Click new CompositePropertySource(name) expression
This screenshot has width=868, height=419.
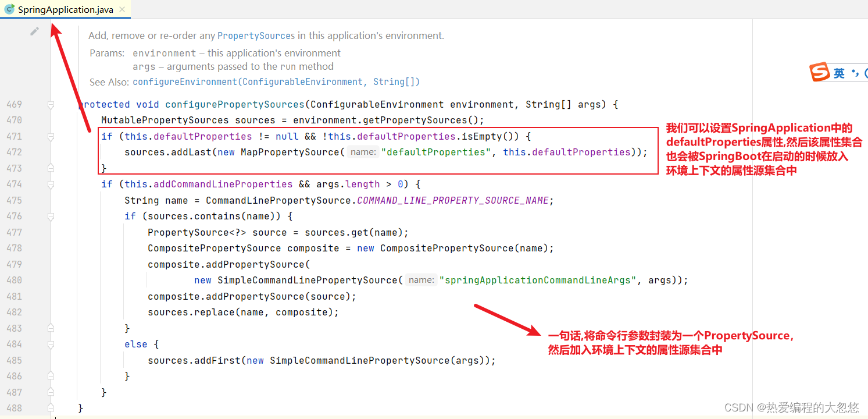point(453,248)
